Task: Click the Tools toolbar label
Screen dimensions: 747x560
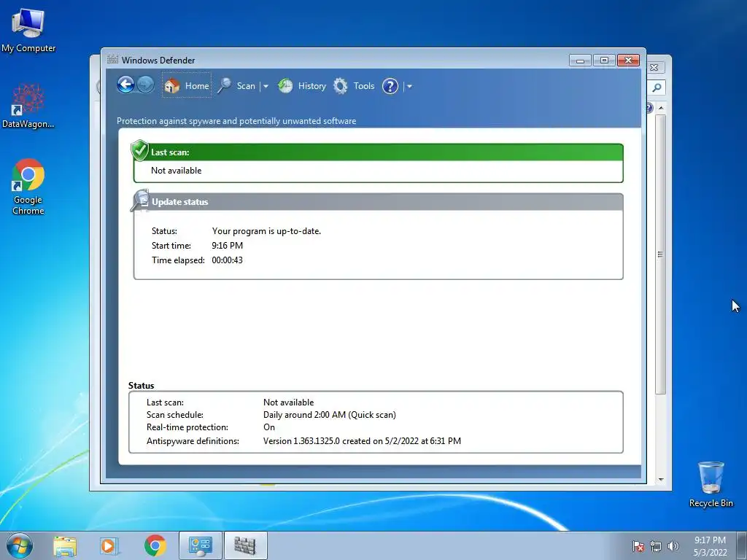Action: coord(364,86)
